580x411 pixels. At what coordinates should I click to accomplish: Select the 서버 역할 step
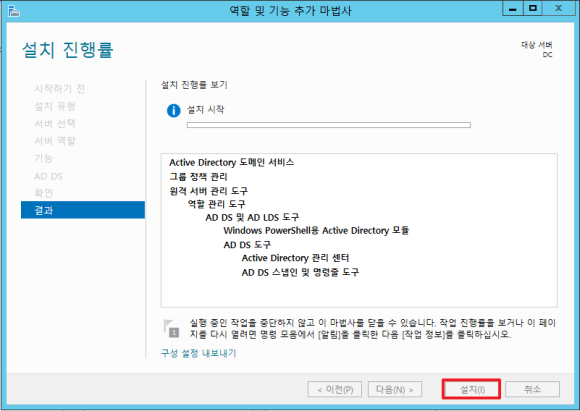coord(55,141)
